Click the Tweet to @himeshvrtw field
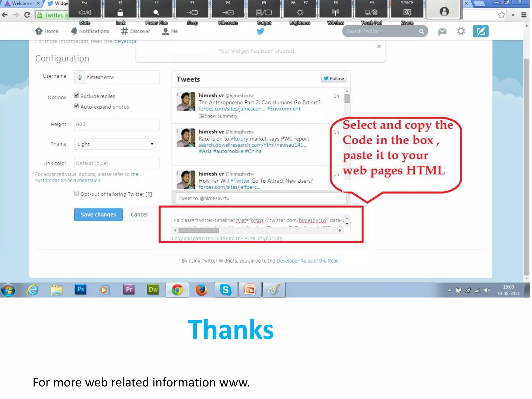 click(261, 198)
